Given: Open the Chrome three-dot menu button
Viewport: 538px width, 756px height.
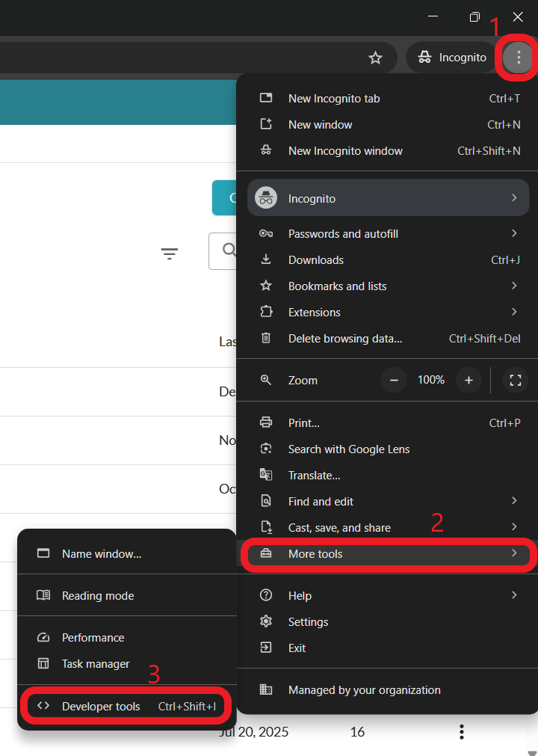Looking at the screenshot, I should coord(519,58).
